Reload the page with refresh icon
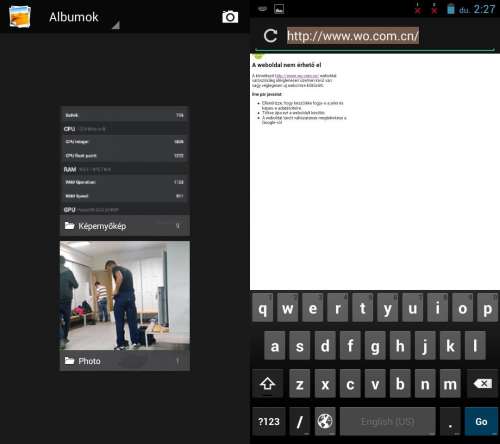Image resolution: width=500 pixels, height=444 pixels. click(270, 36)
